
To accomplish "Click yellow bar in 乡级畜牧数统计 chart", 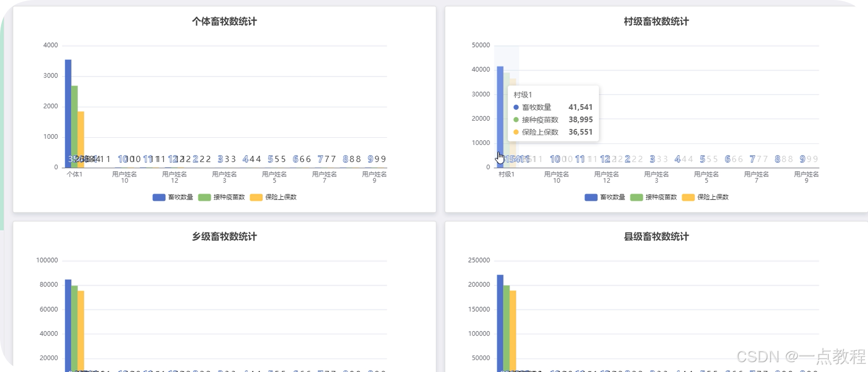I will 81,331.
